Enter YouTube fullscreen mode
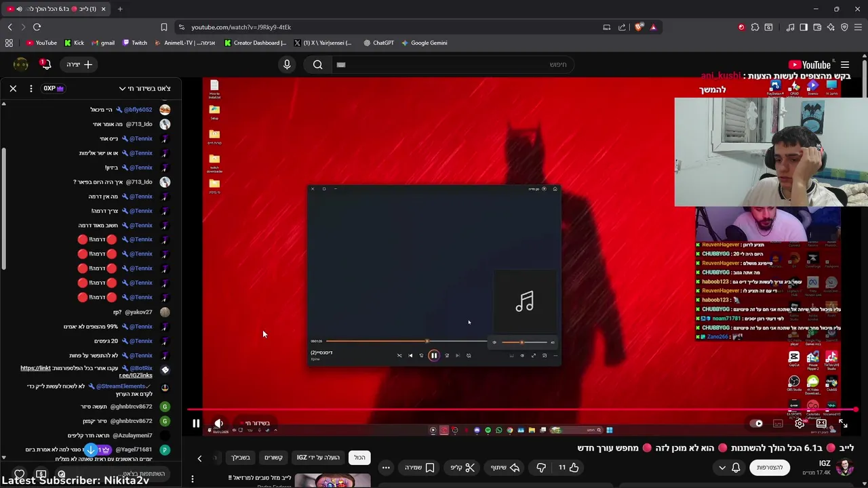The image size is (868, 488). [843, 424]
